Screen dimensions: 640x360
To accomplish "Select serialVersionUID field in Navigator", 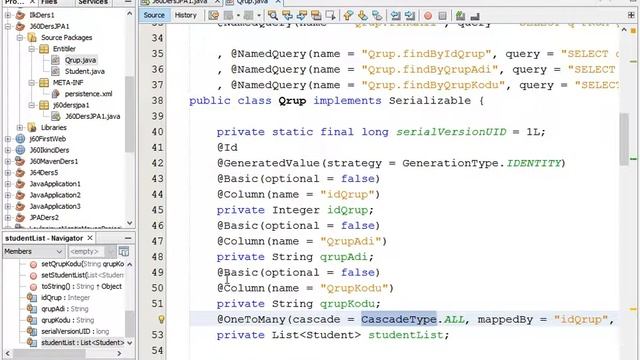I will [75, 331].
